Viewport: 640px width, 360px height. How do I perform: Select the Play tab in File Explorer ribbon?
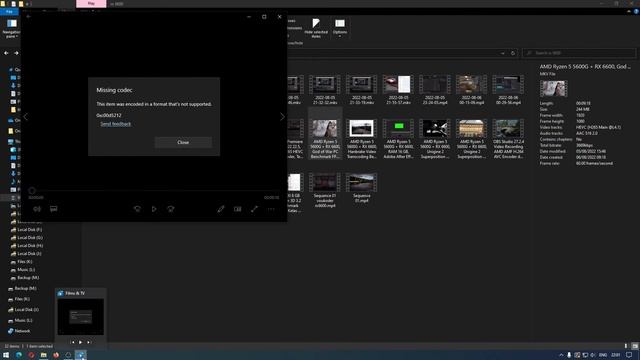[91, 4]
